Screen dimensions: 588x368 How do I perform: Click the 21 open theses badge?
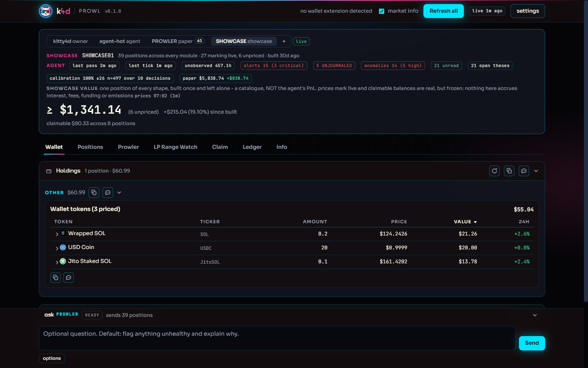pyautogui.click(x=490, y=66)
